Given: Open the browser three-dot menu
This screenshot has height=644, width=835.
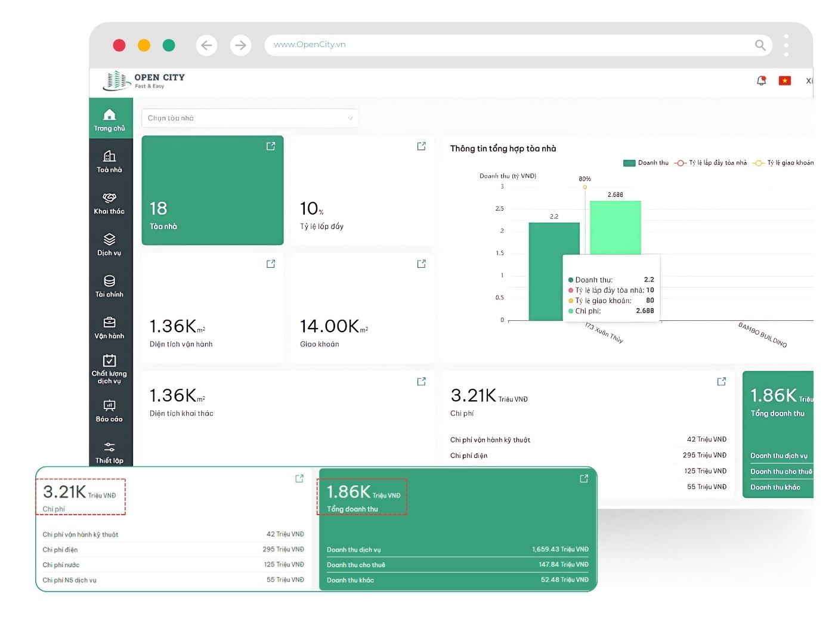Looking at the screenshot, I should 787,45.
